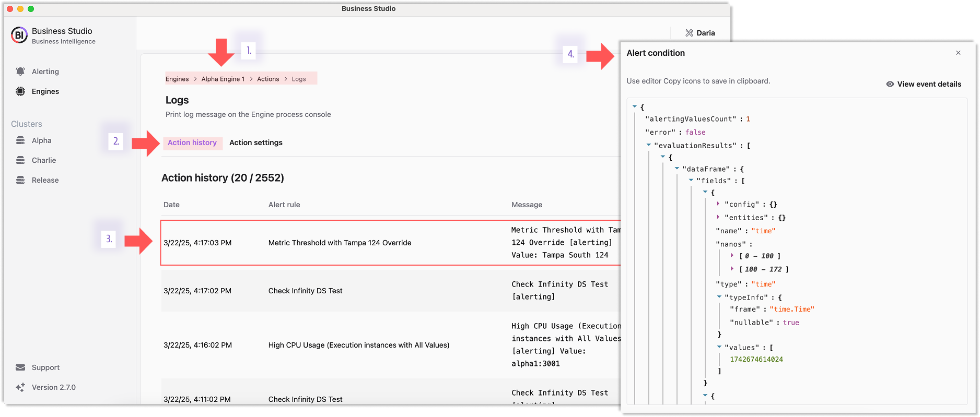
Task: Collapse the evaluationResults array
Action: click(649, 145)
